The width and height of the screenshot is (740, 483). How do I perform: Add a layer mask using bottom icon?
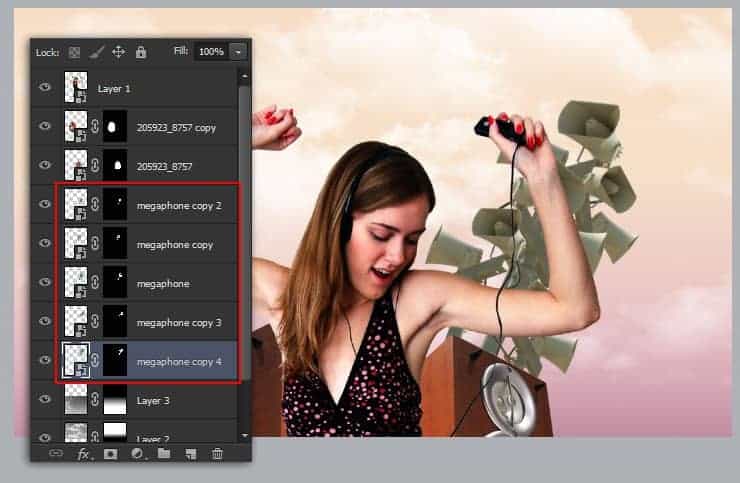point(110,453)
